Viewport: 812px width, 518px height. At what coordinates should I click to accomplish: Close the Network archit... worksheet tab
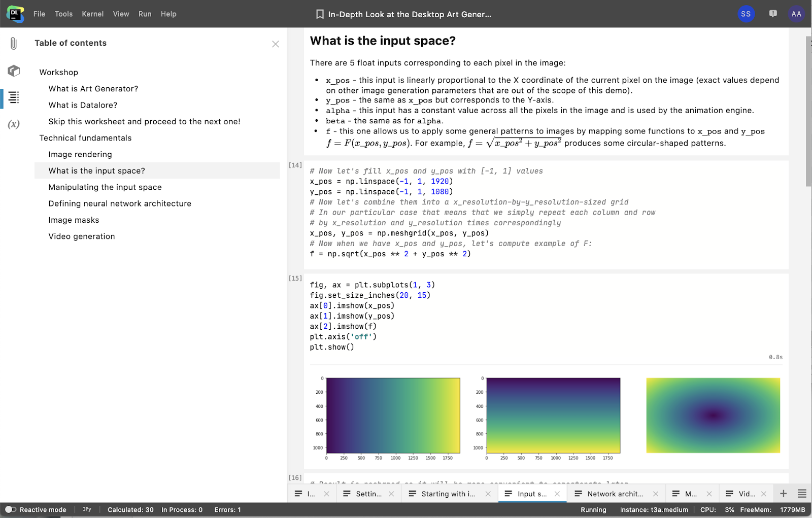pos(656,494)
